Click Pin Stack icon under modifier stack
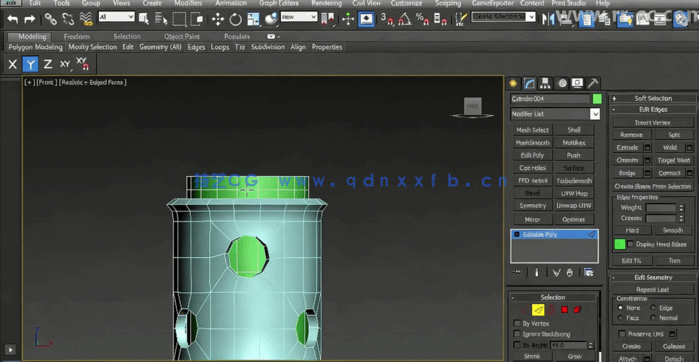This screenshot has height=362, width=699. 518,272
